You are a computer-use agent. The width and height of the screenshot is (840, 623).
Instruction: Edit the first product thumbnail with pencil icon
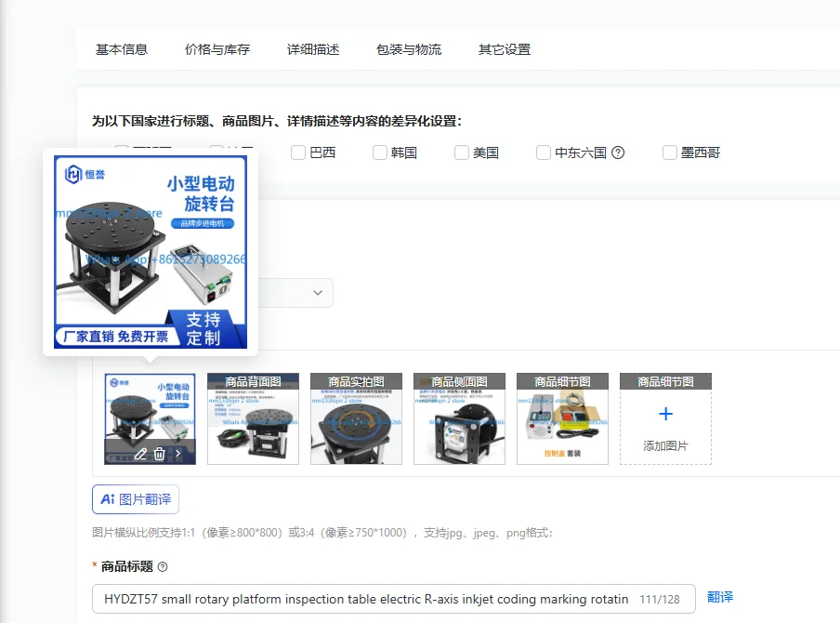coord(140,454)
